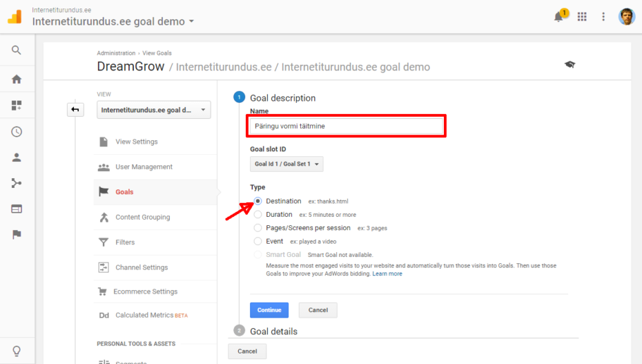Click the View Goals breadcrumb
Screen dimensions: 642x364
pos(157,54)
